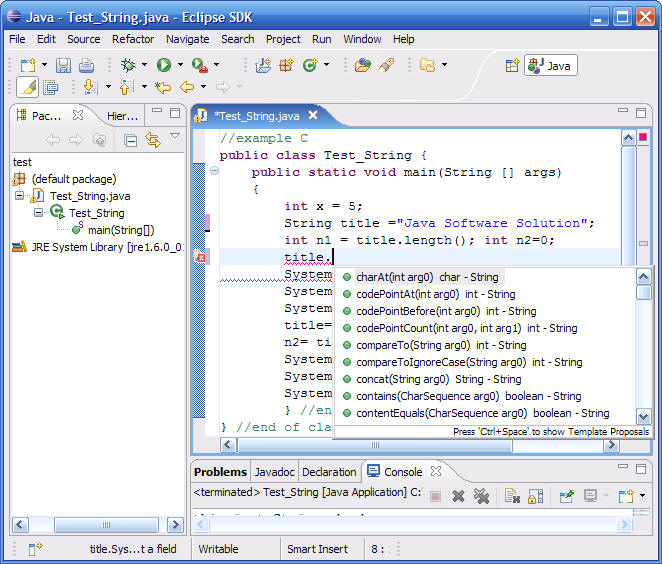Click Remove All Terminated Launches in Console
The height and width of the screenshot is (564, 662).
(x=481, y=495)
